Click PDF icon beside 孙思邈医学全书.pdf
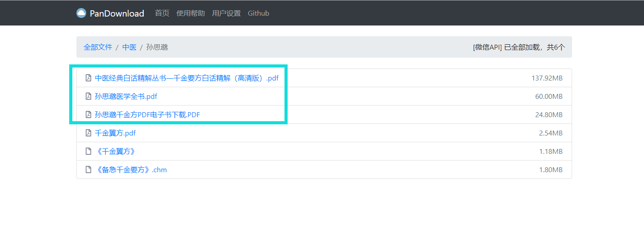The height and width of the screenshot is (250, 644). point(88,96)
